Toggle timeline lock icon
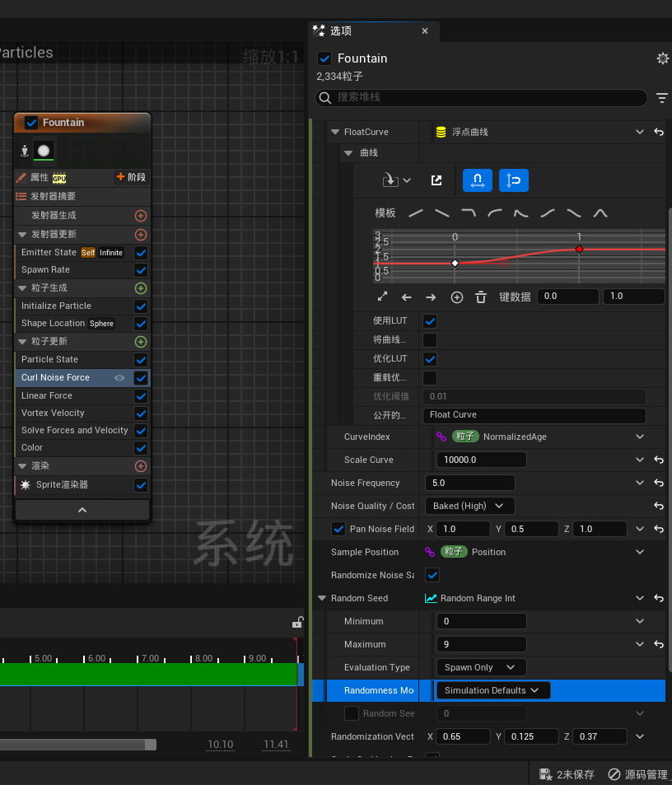672x785 pixels. [x=298, y=622]
